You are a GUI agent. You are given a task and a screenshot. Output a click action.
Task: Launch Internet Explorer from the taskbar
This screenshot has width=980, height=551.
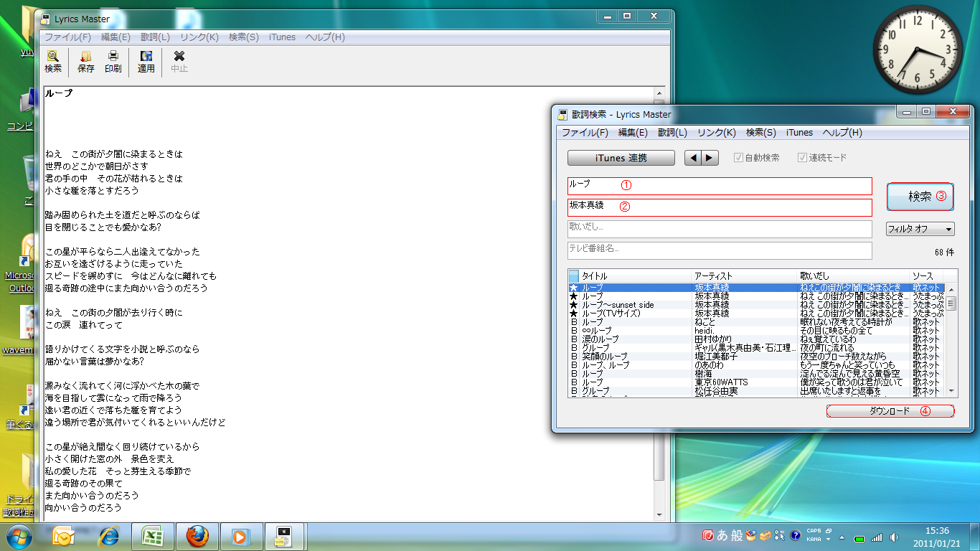coord(109,537)
